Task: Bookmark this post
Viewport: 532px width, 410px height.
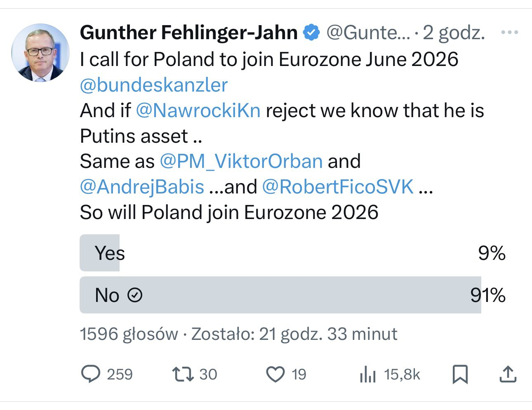Action: pos(460,375)
